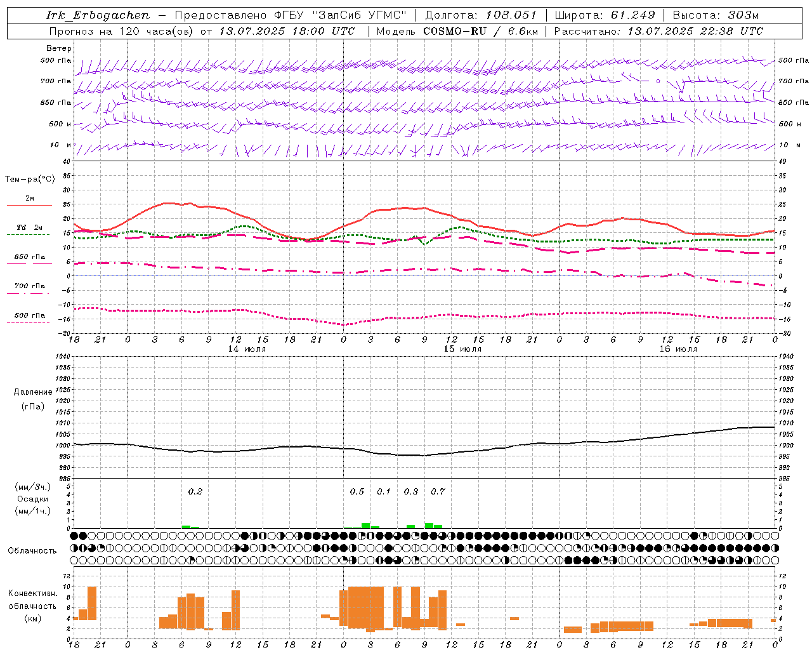This screenshot has width=812, height=650.
Task: Click the left 10 м wind level label
Action: (x=61, y=145)
